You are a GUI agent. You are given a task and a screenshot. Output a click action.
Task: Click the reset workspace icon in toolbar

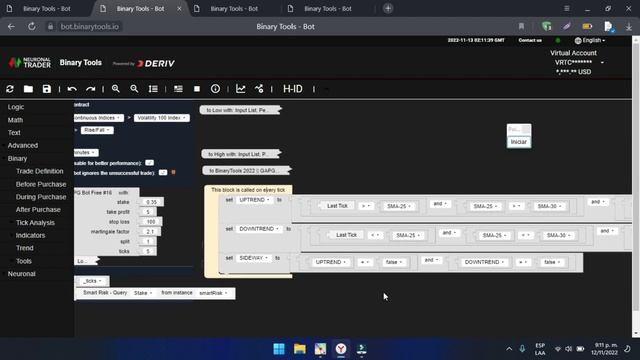(10, 89)
